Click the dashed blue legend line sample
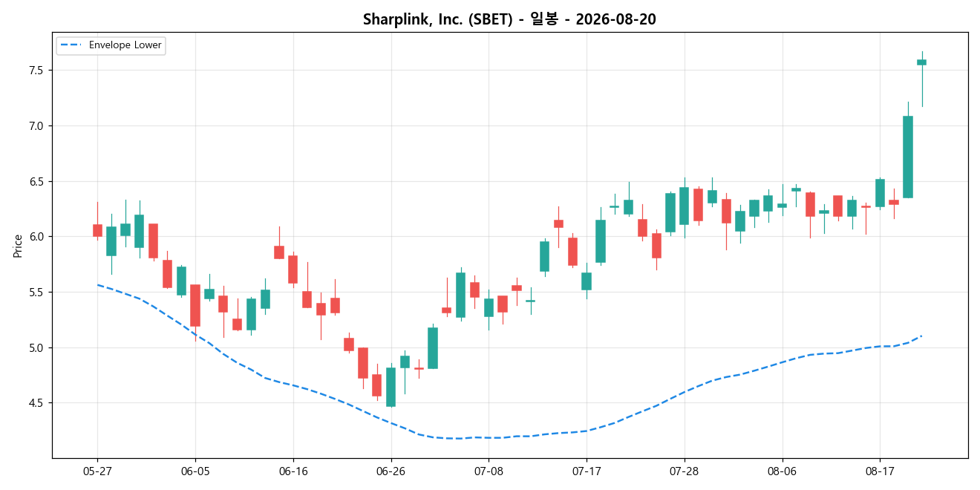This screenshot has width=980, height=490. (72, 45)
